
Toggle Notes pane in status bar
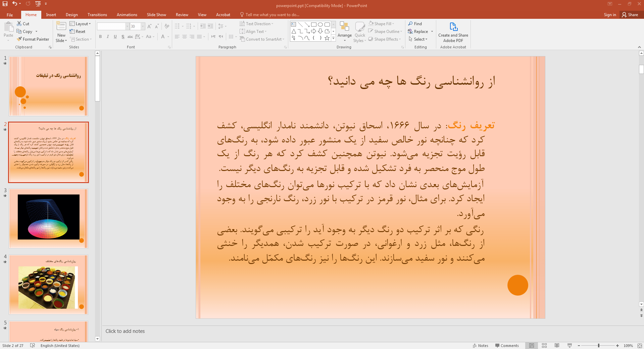point(481,345)
